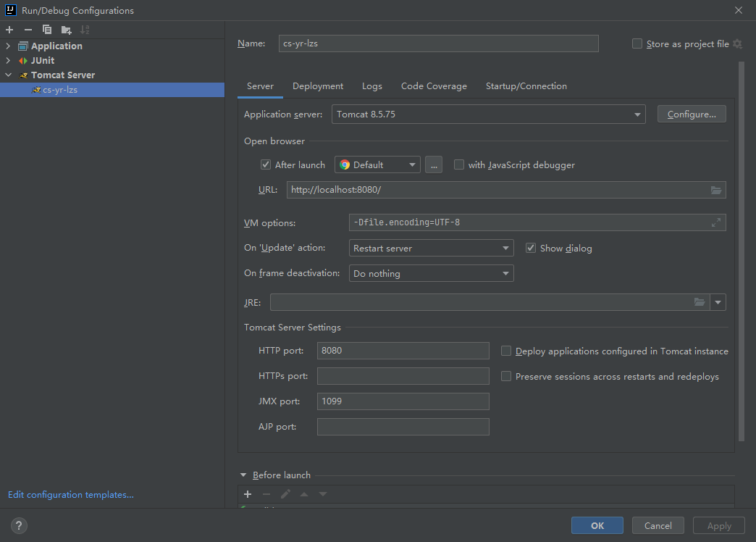Screen dimensions: 756x542
Task: Expand the JUnit tree node
Action: point(8,61)
